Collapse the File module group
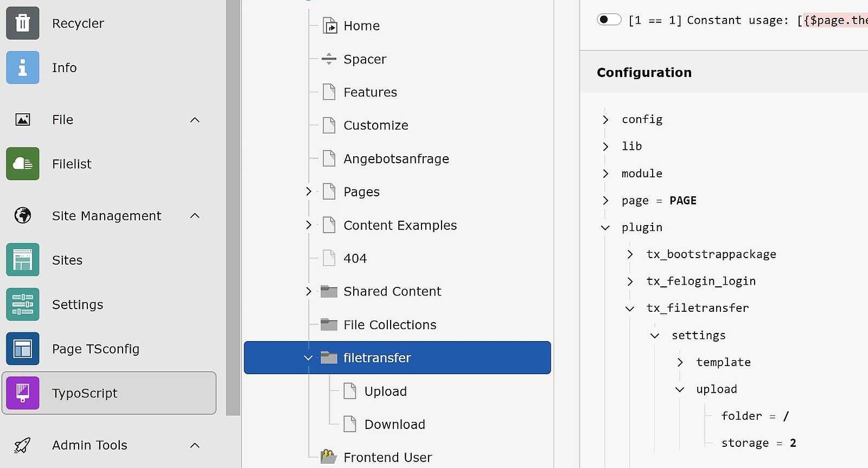The height and width of the screenshot is (468, 868). pyautogui.click(x=195, y=120)
